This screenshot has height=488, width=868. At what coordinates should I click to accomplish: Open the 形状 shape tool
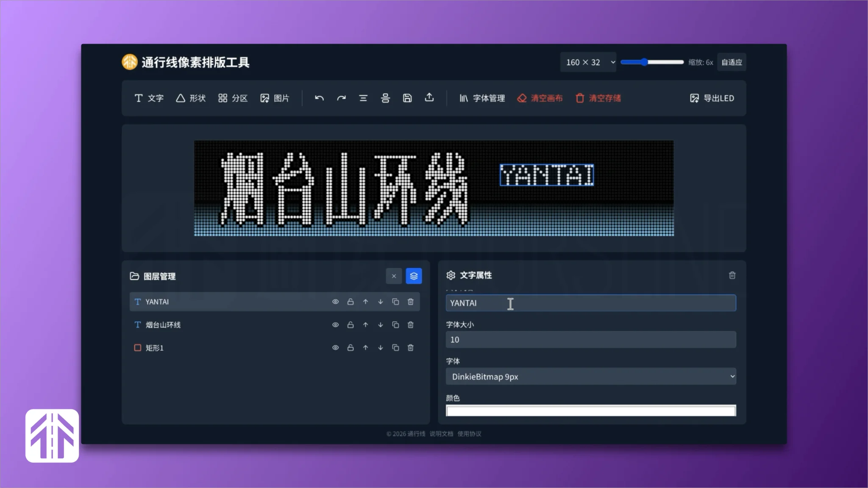[x=190, y=98]
